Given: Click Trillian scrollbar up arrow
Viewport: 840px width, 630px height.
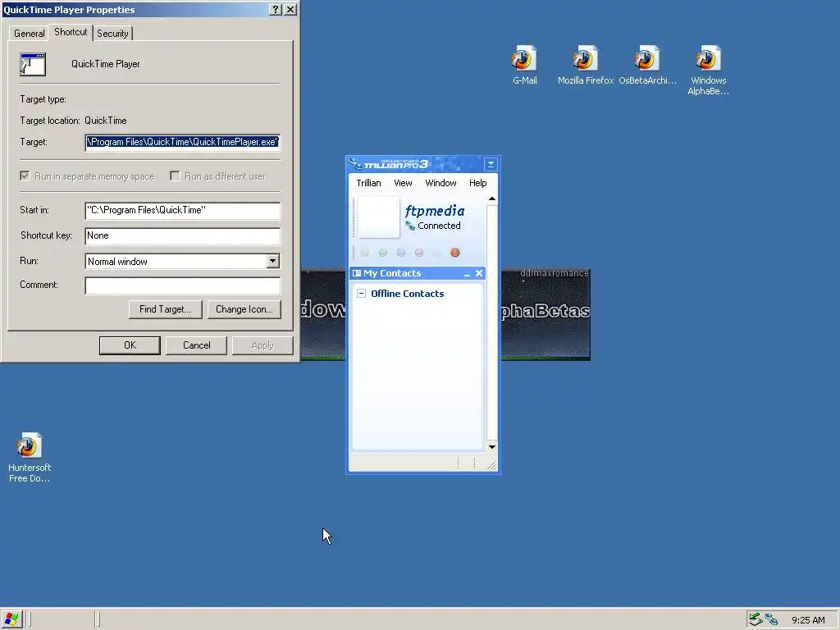Looking at the screenshot, I should tap(492, 199).
